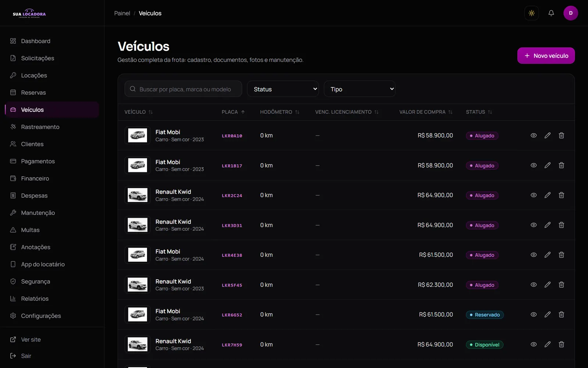Viewport: 588px width, 368px height.
Task: View details of vehicle LKR2C24
Action: click(x=534, y=195)
